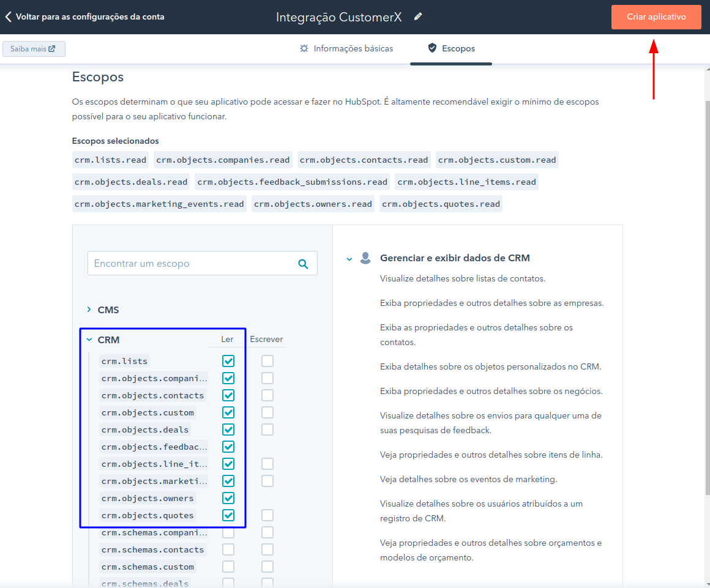Click the crm.objects.contacts.read scope tag
710x588 pixels.
click(364, 160)
